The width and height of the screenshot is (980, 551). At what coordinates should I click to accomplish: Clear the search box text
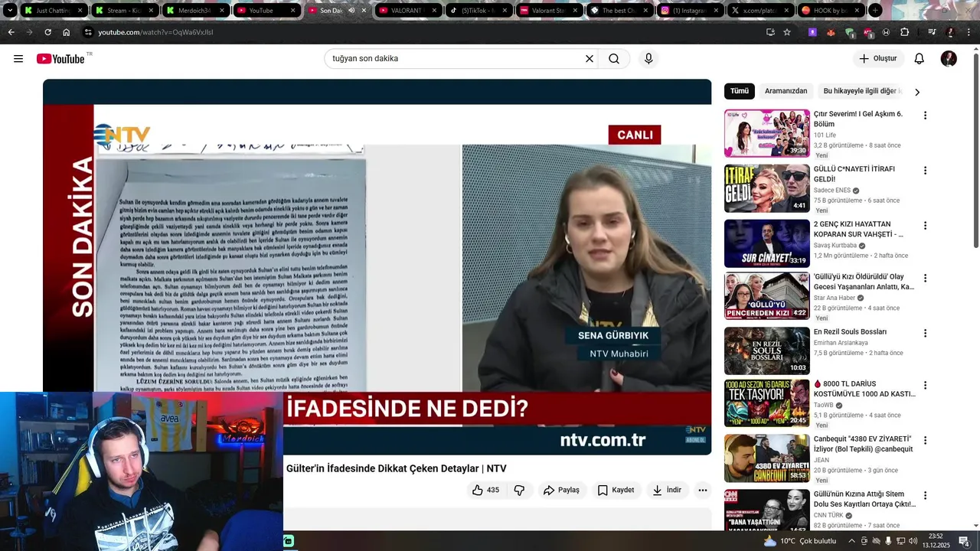pyautogui.click(x=590, y=59)
